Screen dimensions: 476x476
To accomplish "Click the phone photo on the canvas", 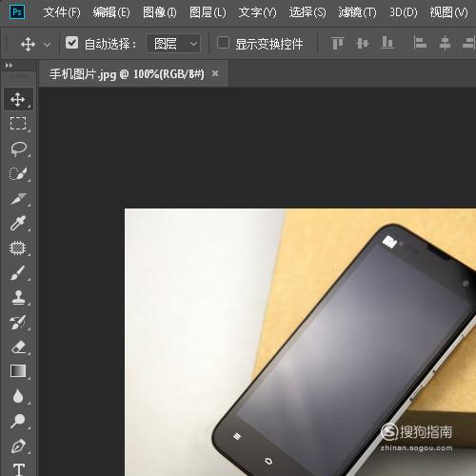I will (x=300, y=342).
